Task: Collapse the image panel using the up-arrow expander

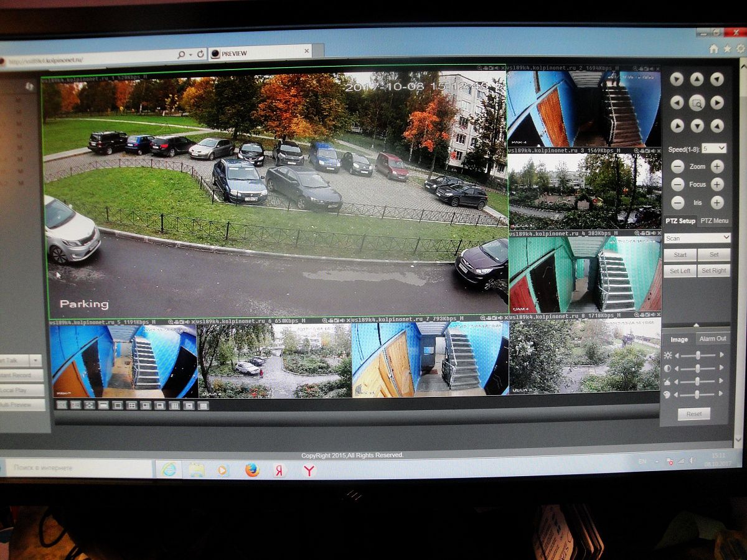Action: point(696,325)
